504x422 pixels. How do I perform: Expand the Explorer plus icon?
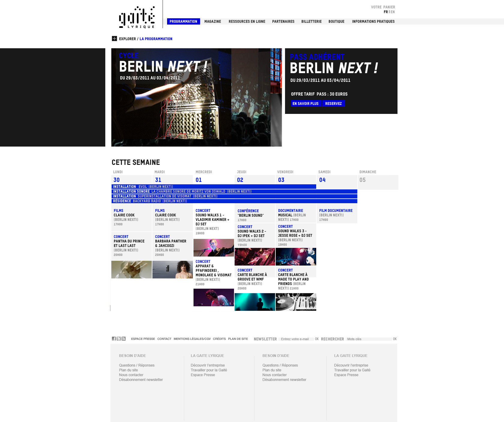[x=114, y=39]
